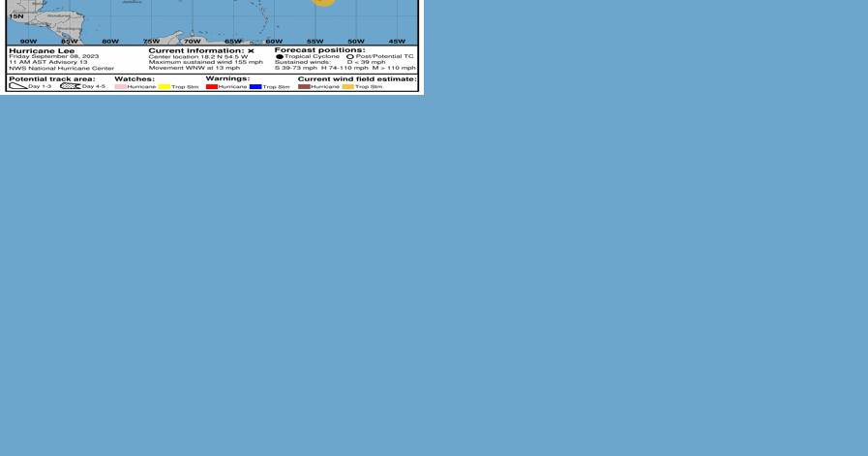Click 'M > 110 mph' legend text
Viewport: 868px width, 456px height.
point(394,68)
